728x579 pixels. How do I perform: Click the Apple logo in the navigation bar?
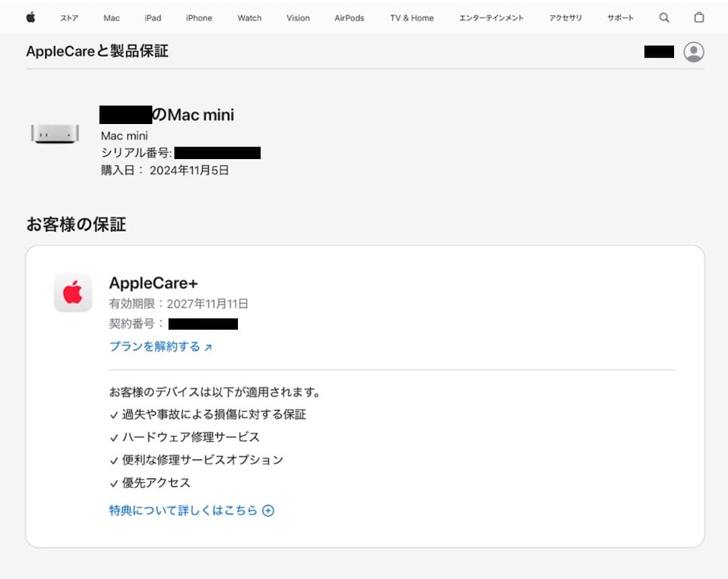[x=29, y=18]
